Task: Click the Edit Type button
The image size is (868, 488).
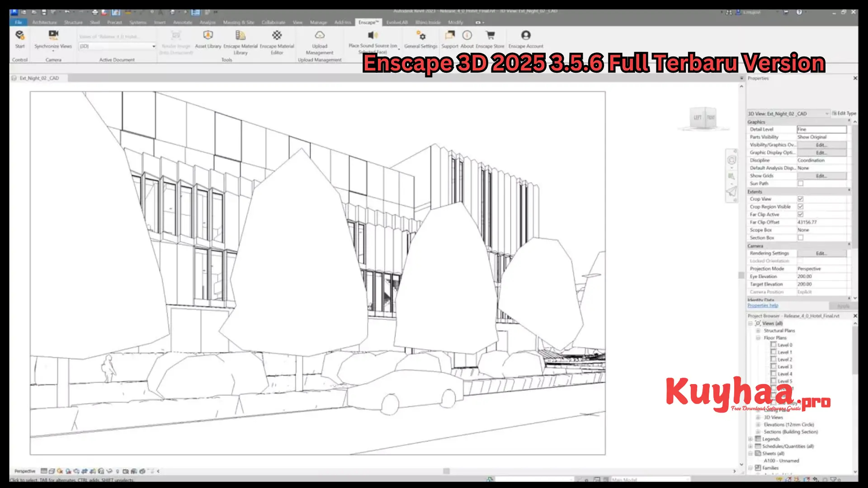Action: click(844, 113)
